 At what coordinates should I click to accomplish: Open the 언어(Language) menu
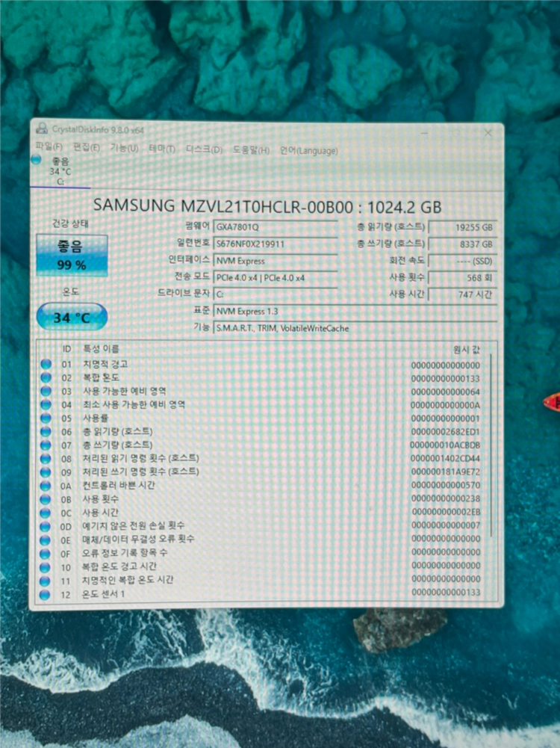point(309,151)
